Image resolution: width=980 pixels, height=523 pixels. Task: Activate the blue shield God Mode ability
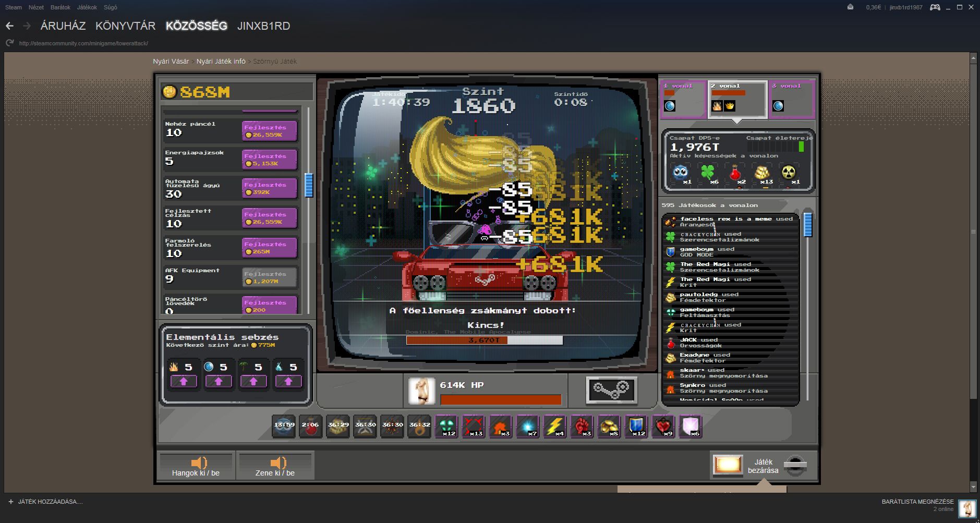coord(636,426)
